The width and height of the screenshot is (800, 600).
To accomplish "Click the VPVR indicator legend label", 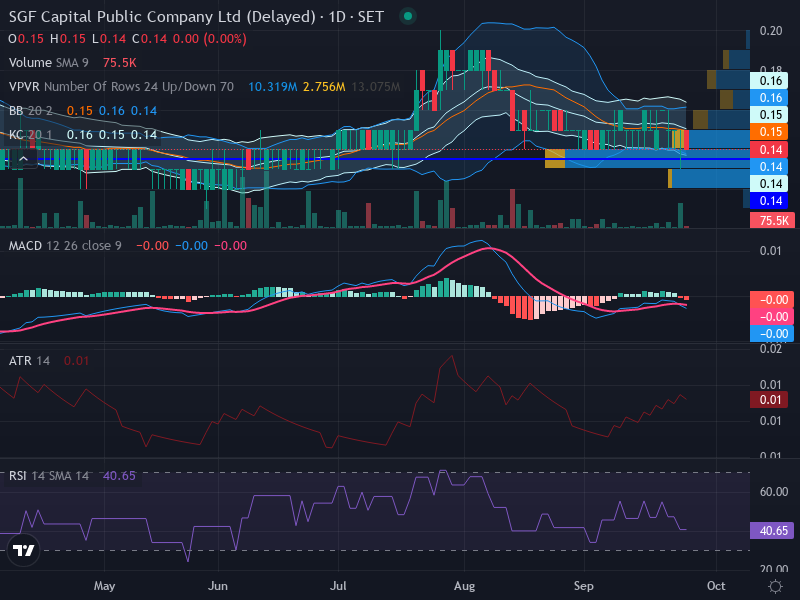I will pyautogui.click(x=121, y=87).
